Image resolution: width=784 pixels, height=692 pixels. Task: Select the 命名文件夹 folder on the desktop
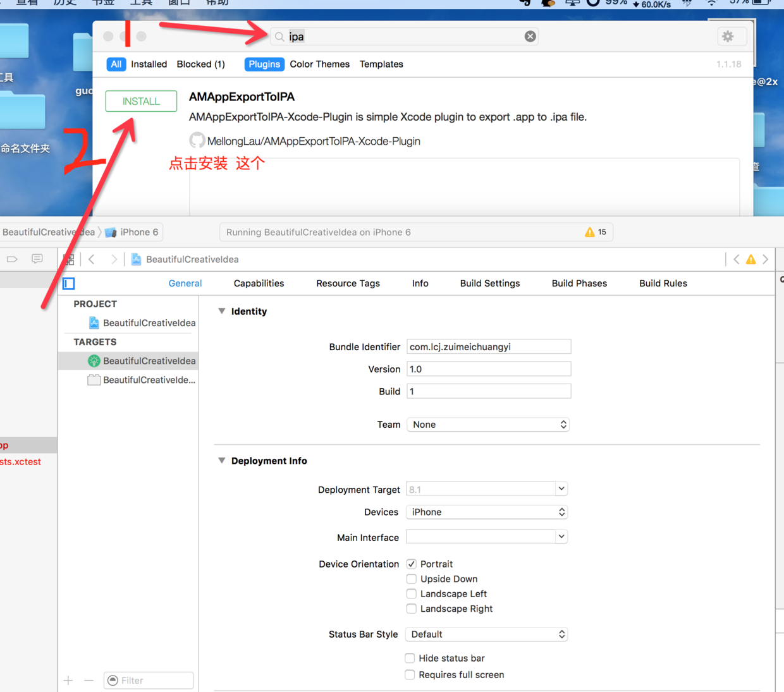(23, 123)
